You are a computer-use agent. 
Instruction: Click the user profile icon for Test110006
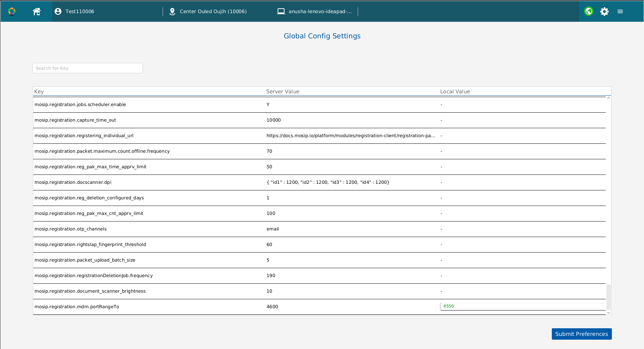[58, 11]
